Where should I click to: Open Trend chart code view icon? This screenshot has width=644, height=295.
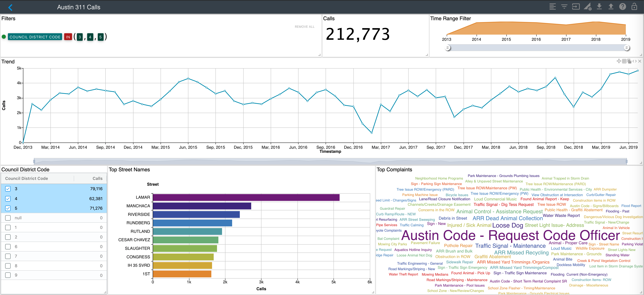tap(635, 61)
